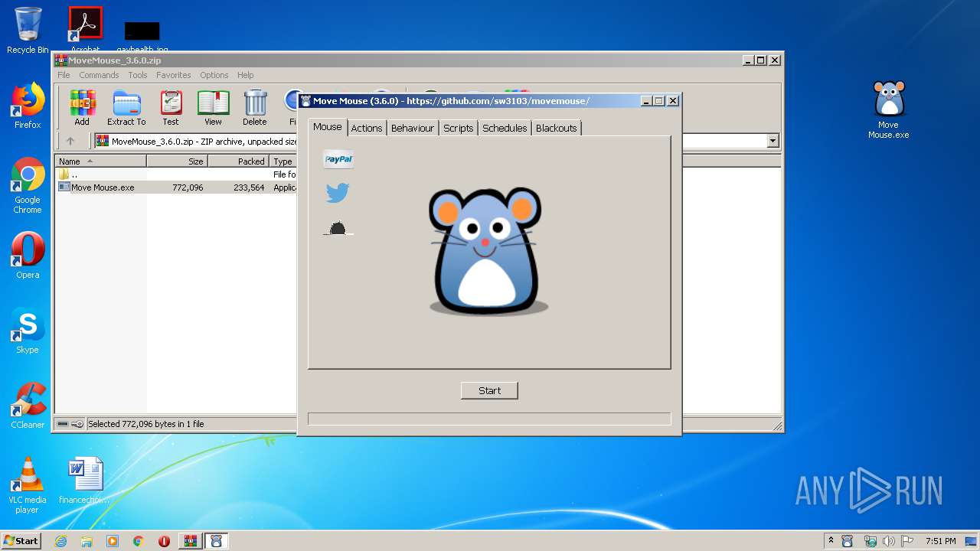The width and height of the screenshot is (980, 551).
Task: Open the Acrobat desktop shortcut
Action: pos(86,29)
